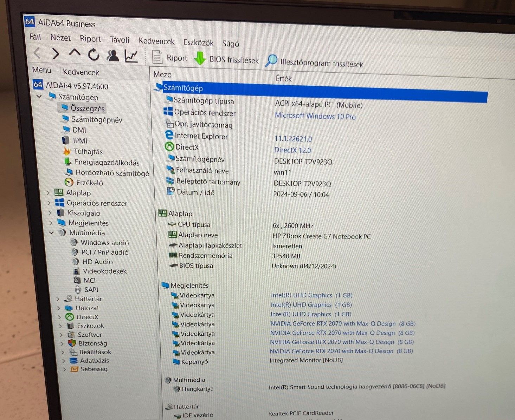Open first Intel(R) UHD Graphics link

pyautogui.click(x=311, y=295)
